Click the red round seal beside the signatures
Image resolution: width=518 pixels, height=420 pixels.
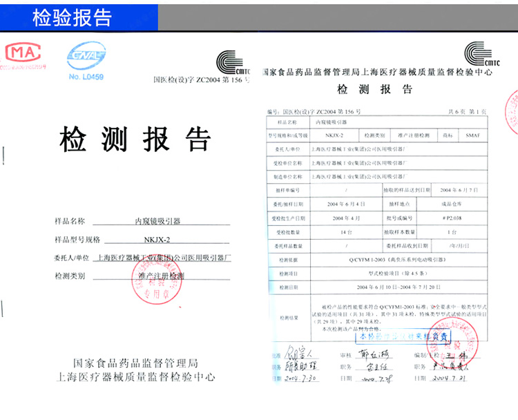coord(452,343)
